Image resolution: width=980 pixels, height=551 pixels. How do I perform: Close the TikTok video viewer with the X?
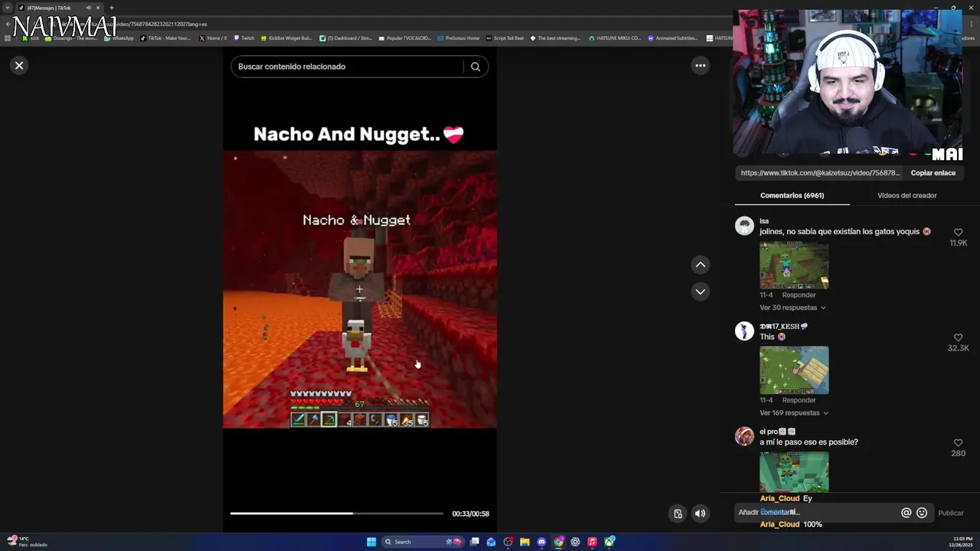pyautogui.click(x=19, y=66)
